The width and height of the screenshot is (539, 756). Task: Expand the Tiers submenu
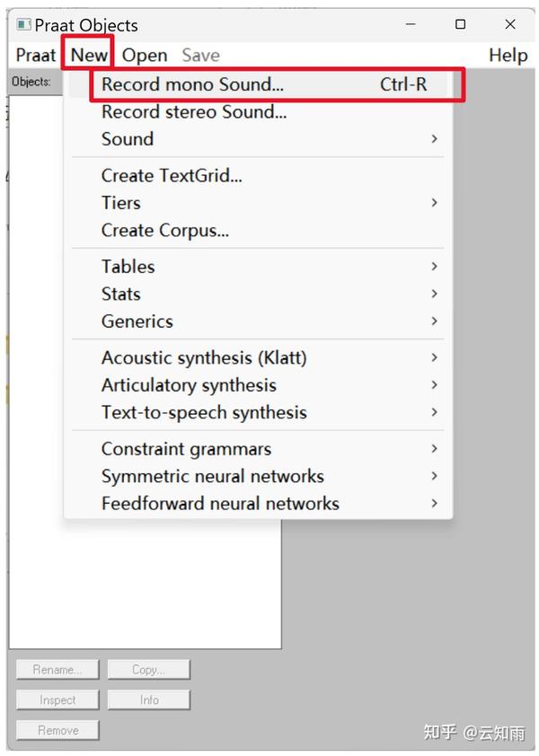121,203
